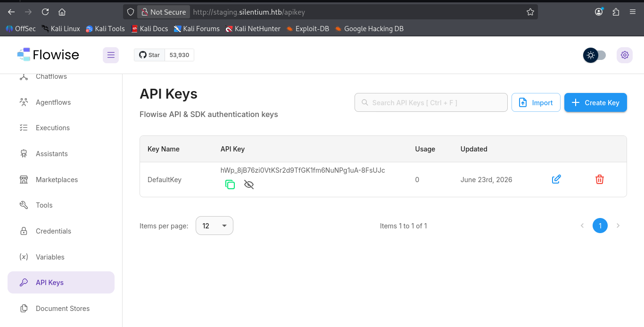This screenshot has width=644, height=327.
Task: Click the Not Secure lock indicator
Action: tap(164, 12)
